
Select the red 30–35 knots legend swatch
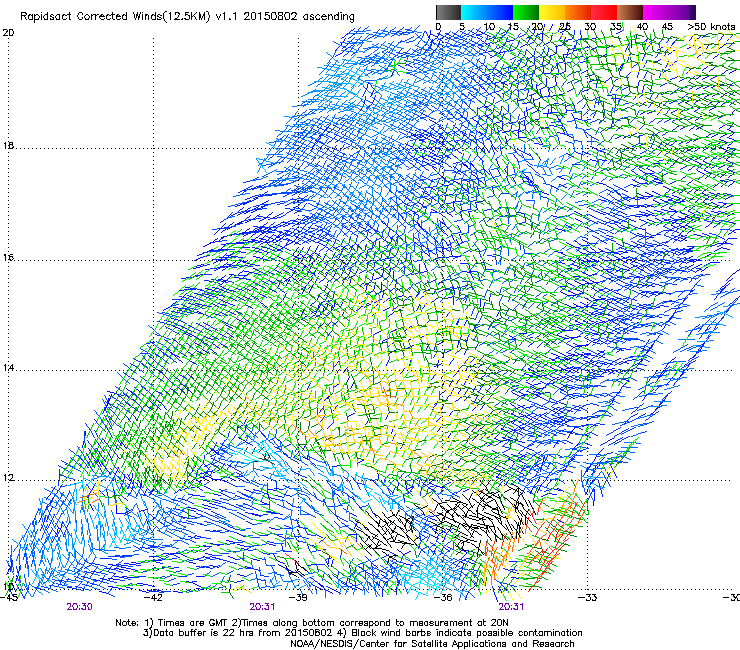[x=604, y=12]
